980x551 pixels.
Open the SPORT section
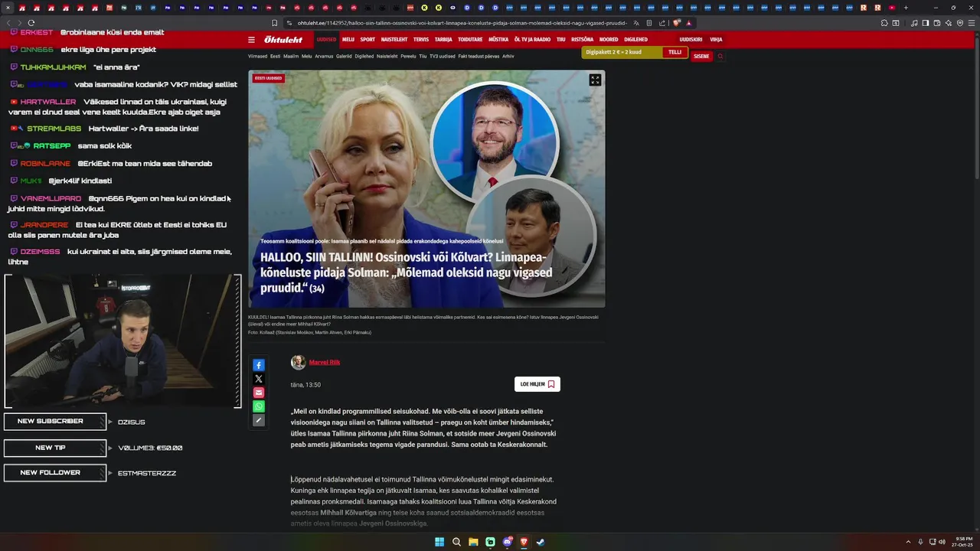[367, 40]
